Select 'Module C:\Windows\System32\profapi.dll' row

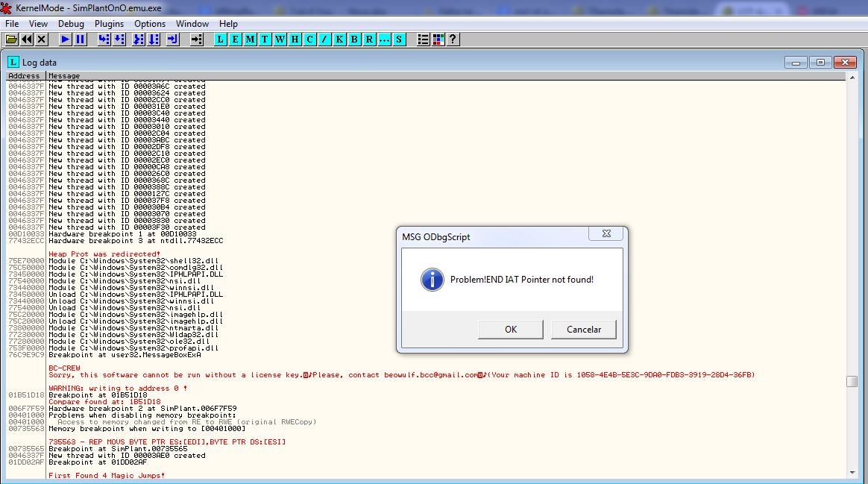pos(133,348)
